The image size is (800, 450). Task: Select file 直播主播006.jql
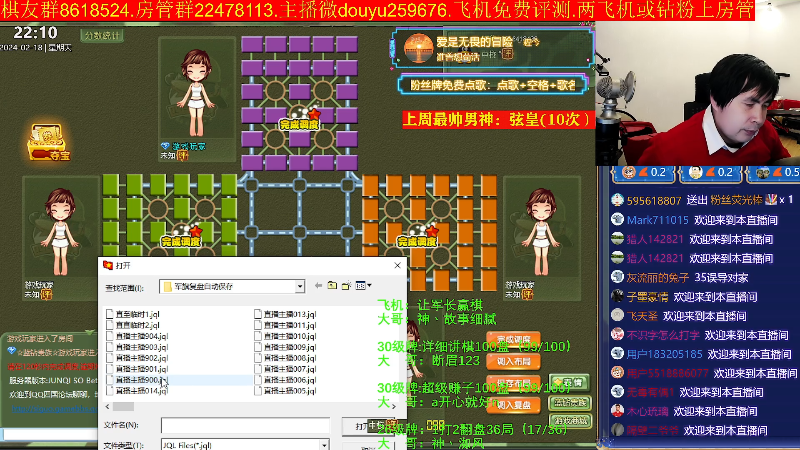(285, 380)
